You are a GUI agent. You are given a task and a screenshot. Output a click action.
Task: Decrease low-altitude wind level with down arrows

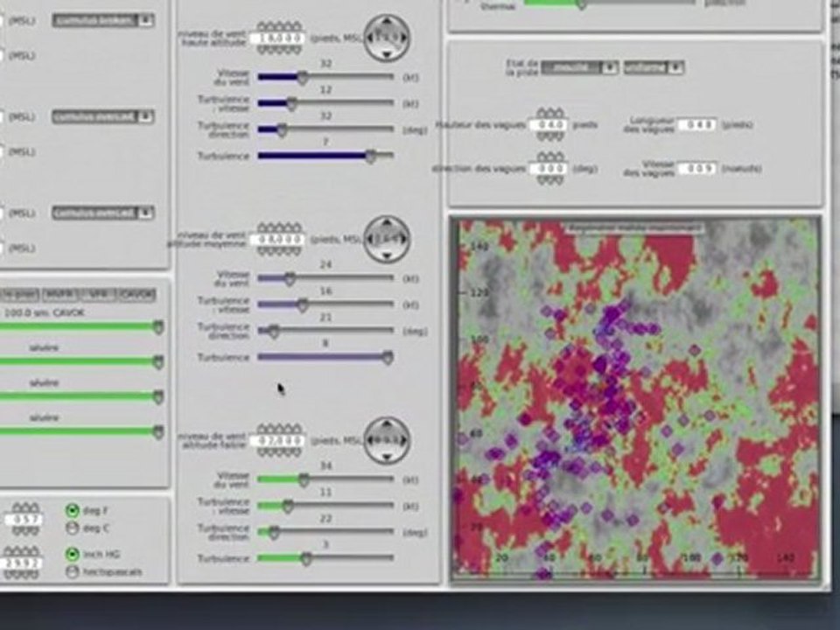pyautogui.click(x=279, y=452)
